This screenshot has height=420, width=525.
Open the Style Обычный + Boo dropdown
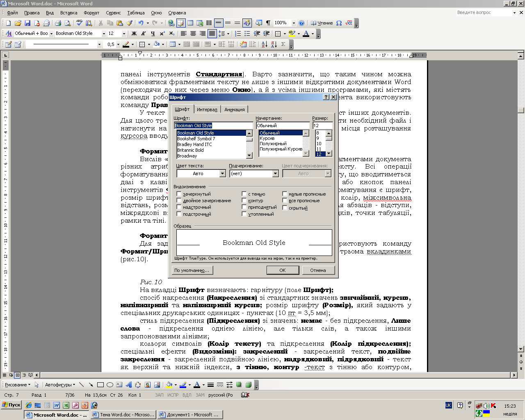click(51, 34)
